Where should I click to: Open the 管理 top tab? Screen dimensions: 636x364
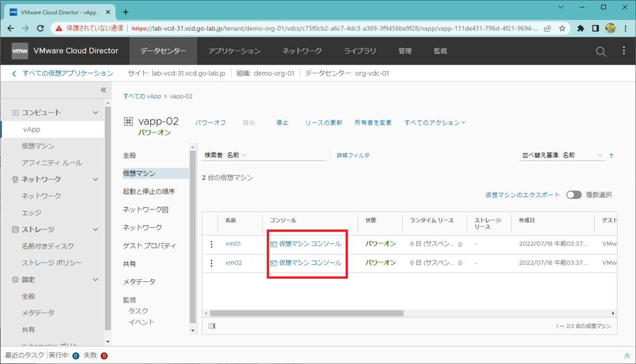[405, 51]
